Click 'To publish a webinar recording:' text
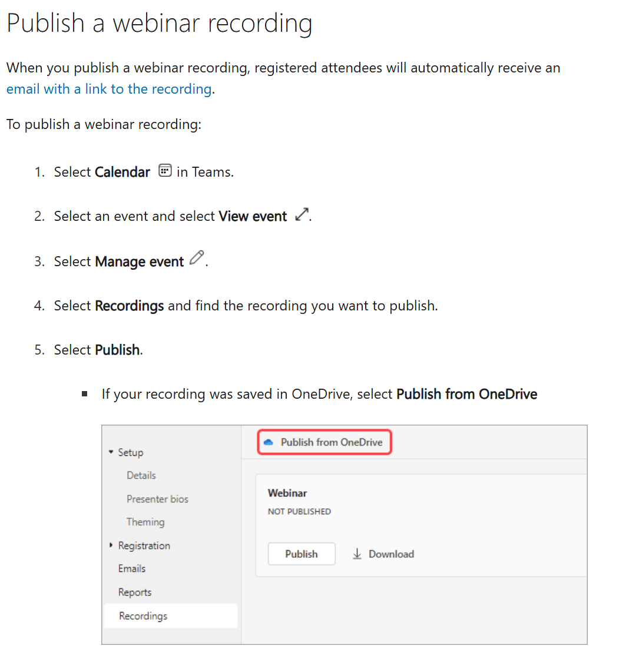 tap(104, 125)
